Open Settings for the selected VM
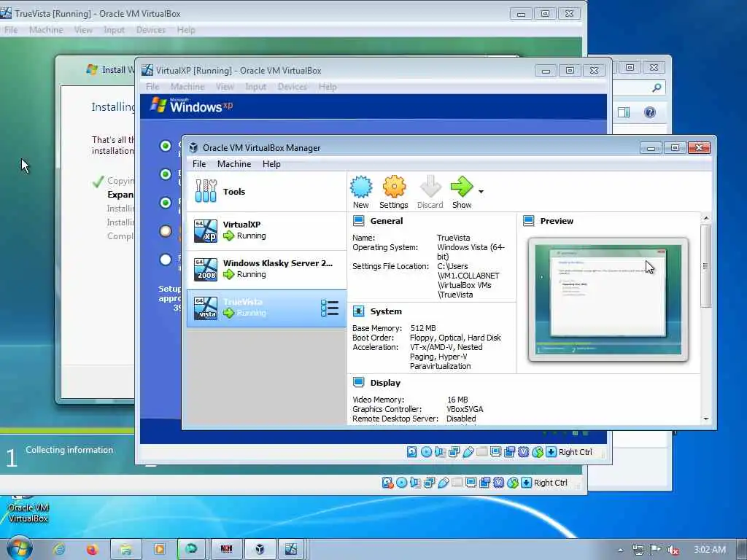Viewport: 747px width, 560px height. [x=393, y=192]
